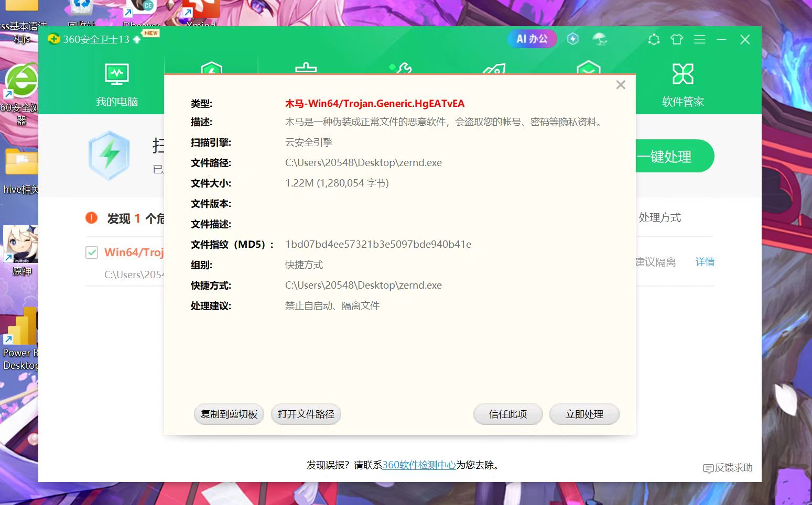Open the hive相关 folder on desktop

[21, 170]
